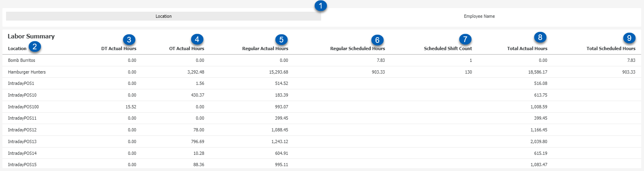Sort by Total Scheduled Hours column
Screen dimensions: 644x171
(x=611, y=49)
